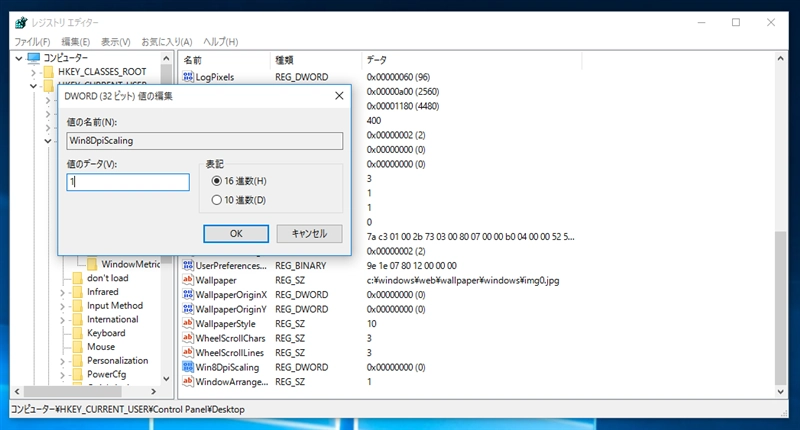Click the don't load folder icon
This screenshot has height=430, width=800.
tap(78, 277)
